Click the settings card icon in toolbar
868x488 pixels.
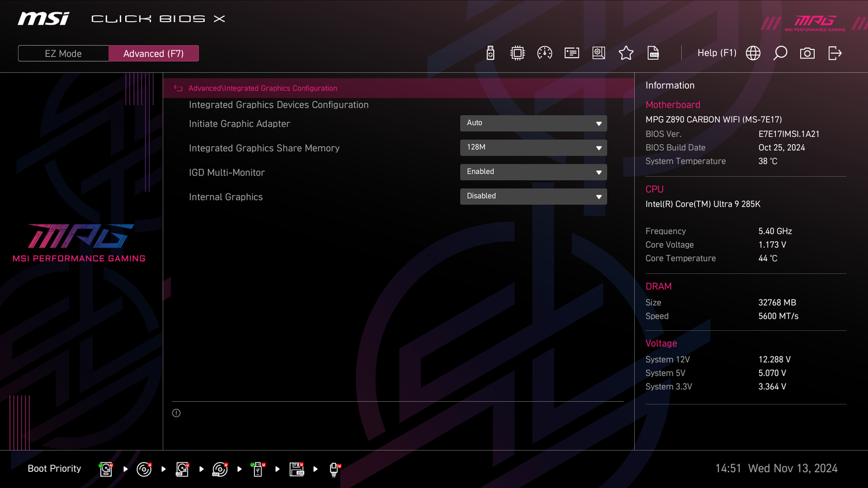click(x=572, y=53)
